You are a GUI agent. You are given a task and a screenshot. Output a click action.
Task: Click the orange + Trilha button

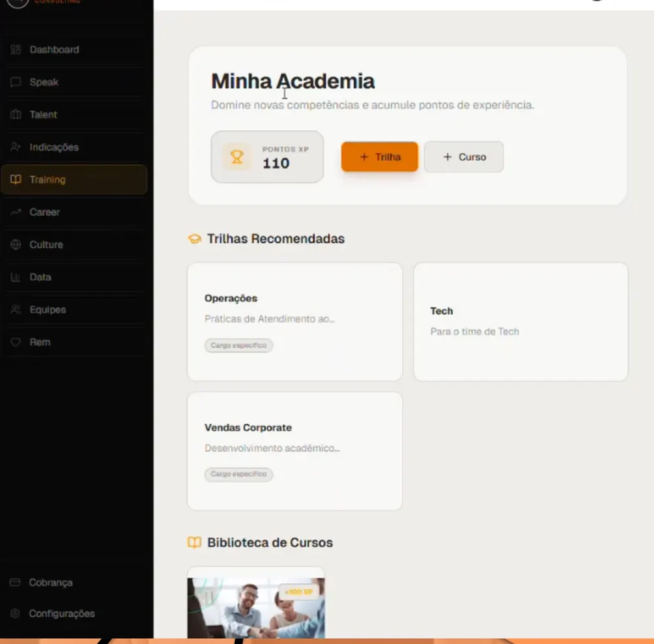(x=379, y=157)
